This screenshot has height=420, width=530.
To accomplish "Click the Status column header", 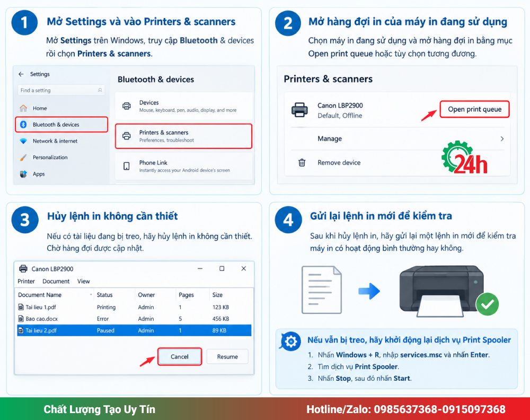I will [104, 295].
